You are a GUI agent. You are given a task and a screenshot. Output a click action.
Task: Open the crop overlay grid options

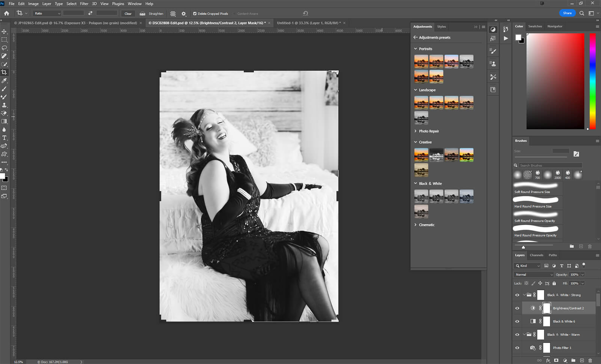click(173, 14)
